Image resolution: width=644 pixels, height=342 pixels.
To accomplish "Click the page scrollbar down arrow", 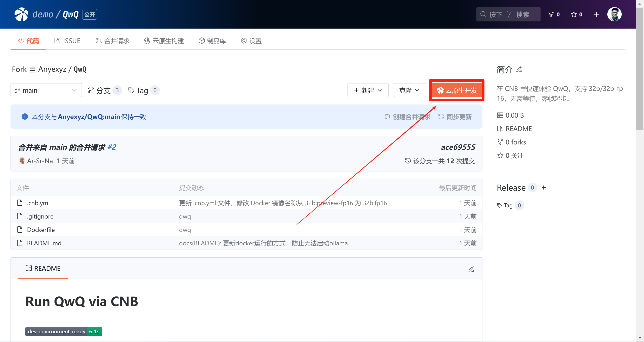I will pos(640,338).
